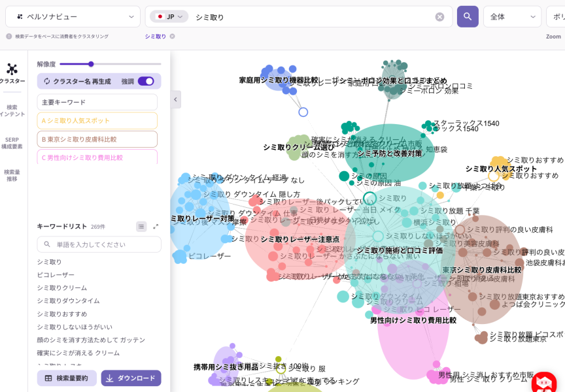This screenshot has width=565, height=392.
Task: Remove the シミ取り keyword tag
Action: (172, 37)
